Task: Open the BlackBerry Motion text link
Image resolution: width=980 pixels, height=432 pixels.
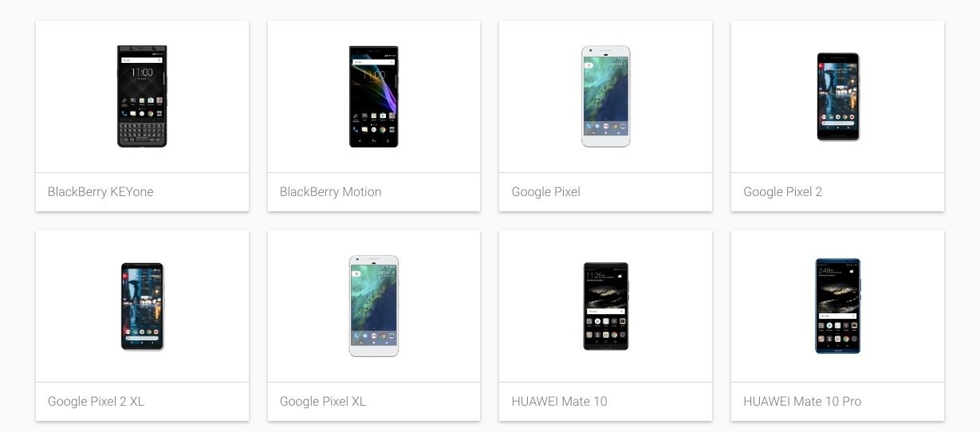Action: [330, 192]
